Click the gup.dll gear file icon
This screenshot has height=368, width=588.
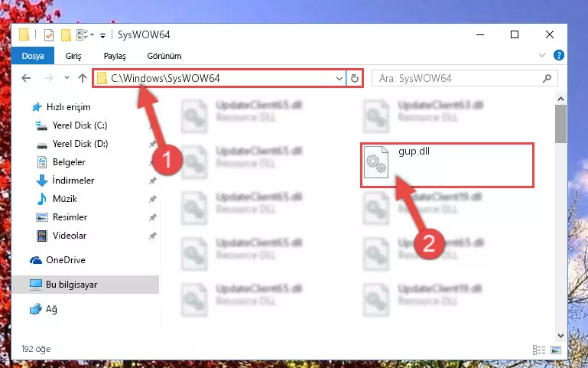pos(376,162)
